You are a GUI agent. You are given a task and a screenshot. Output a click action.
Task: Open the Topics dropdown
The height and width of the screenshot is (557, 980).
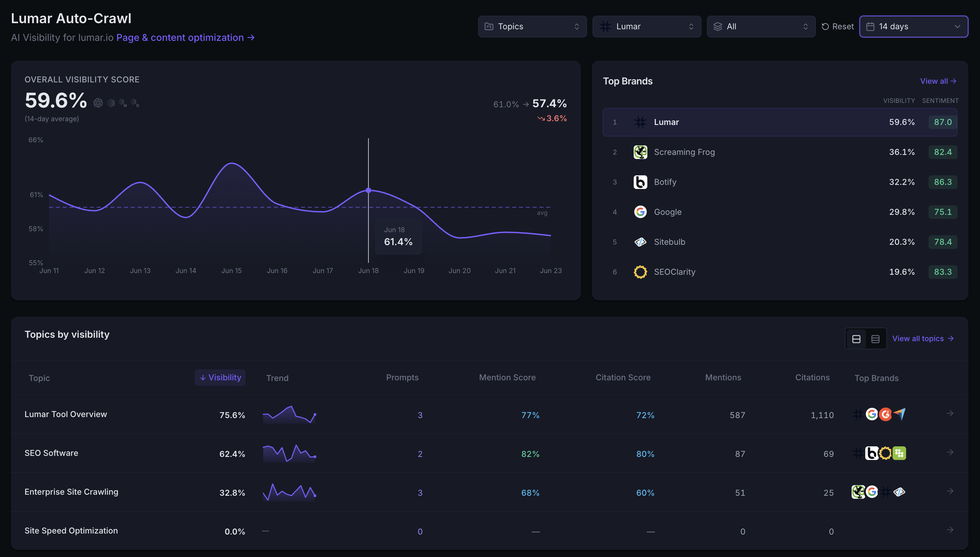coord(532,27)
